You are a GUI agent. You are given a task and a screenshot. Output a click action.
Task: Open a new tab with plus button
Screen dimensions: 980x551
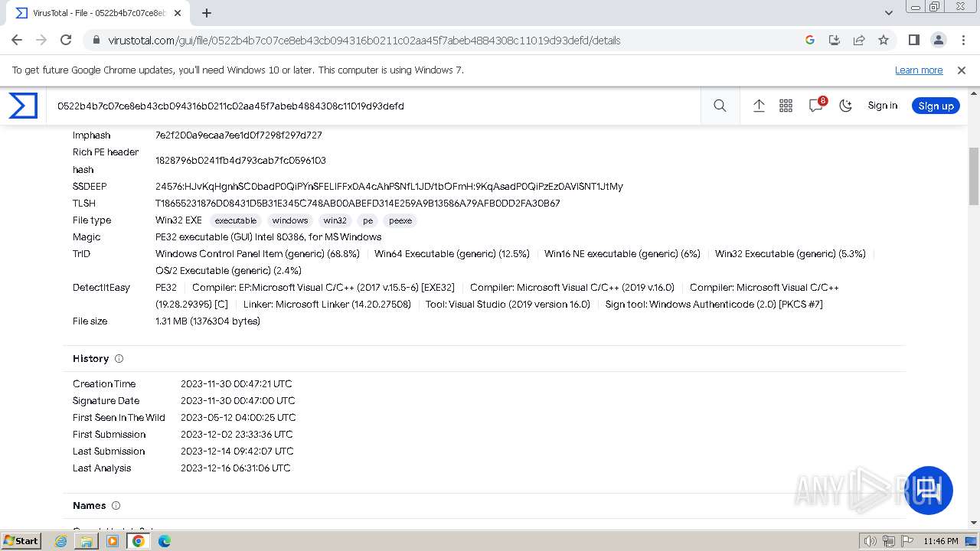[207, 12]
